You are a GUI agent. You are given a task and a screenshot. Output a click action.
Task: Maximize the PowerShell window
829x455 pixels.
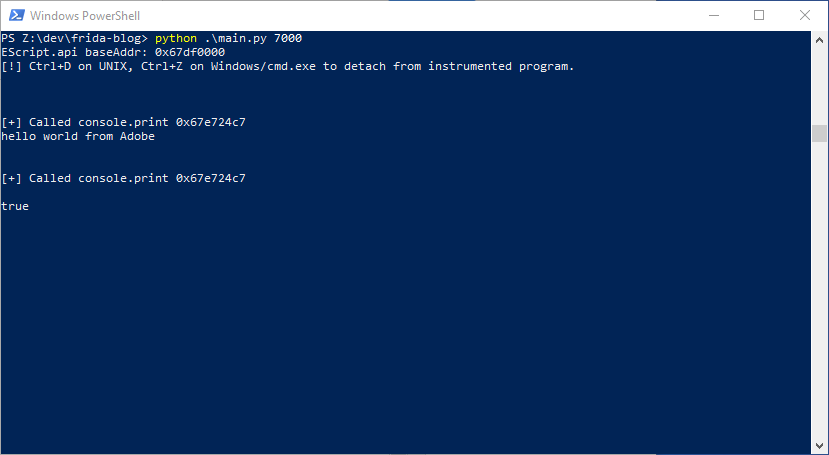(759, 15)
